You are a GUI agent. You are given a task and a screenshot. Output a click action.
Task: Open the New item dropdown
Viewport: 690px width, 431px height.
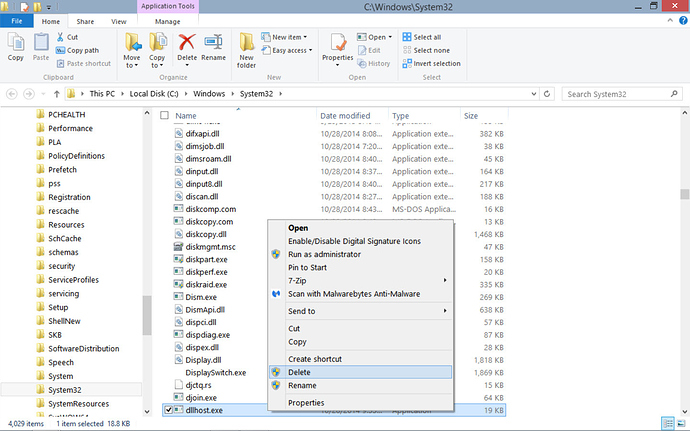coord(285,37)
